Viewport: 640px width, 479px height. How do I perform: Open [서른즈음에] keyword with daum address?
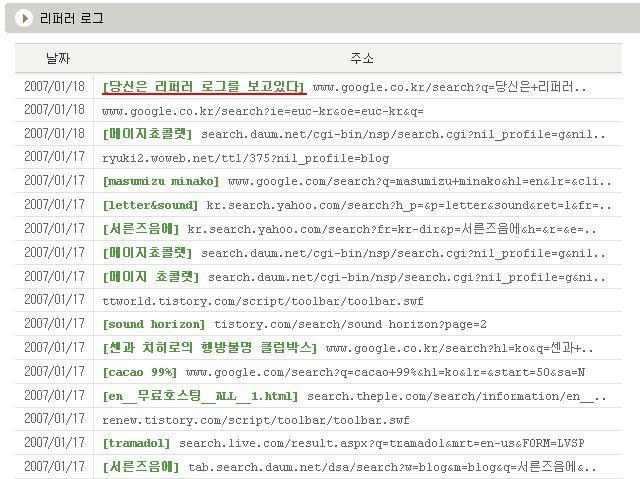point(141,467)
